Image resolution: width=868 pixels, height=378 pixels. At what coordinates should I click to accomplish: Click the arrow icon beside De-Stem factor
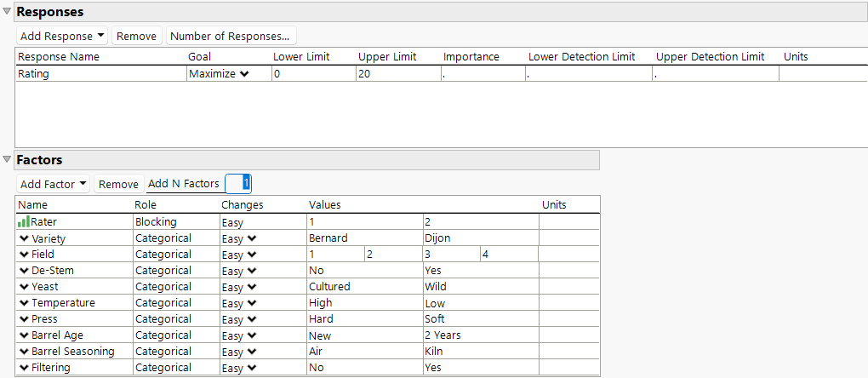pyautogui.click(x=24, y=271)
